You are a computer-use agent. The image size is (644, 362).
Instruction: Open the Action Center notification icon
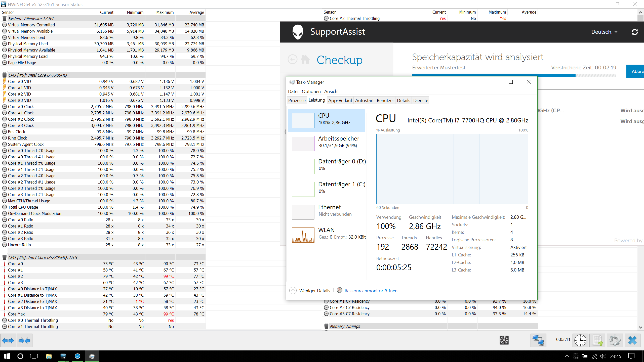(631, 356)
